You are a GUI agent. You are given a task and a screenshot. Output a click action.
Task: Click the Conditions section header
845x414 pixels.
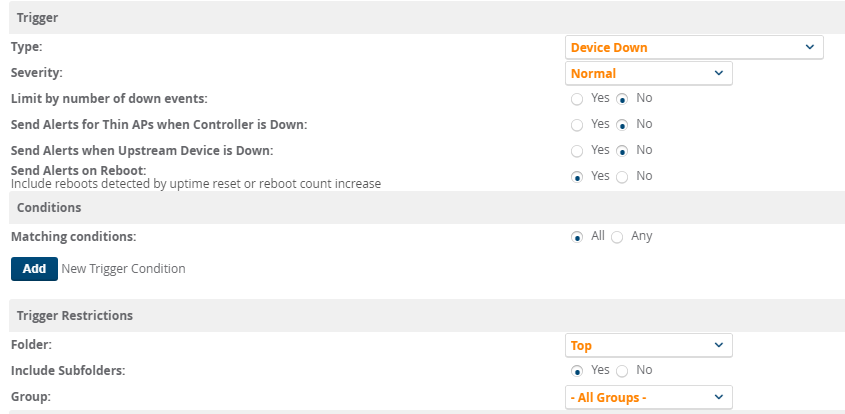tap(49, 207)
